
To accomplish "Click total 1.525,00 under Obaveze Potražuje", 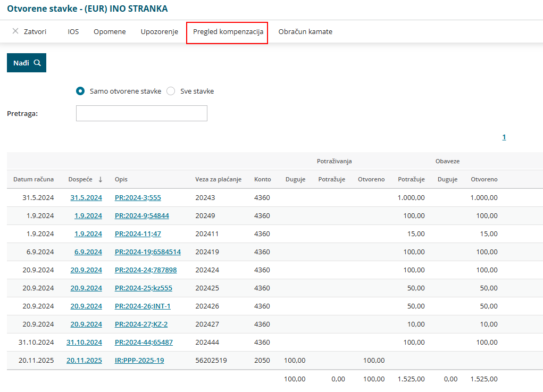I will (x=411, y=379).
